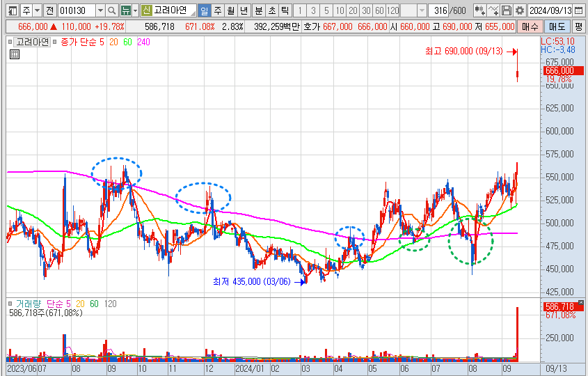Toggle the 전 button next to code field
Screen dimensions: 588x376
tap(49, 10)
